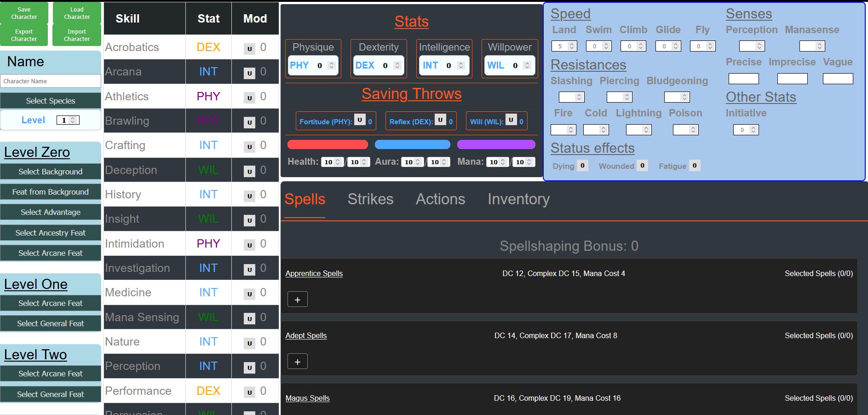The image size is (868, 415).
Task: Raise the PHY stat with its stepper arrow
Action: click(333, 63)
